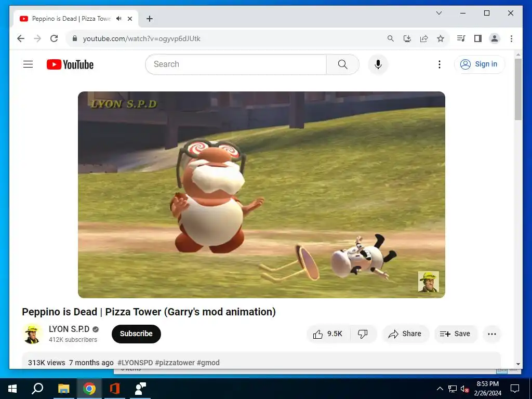
Task: Search with voice microphone icon
Action: (378, 64)
